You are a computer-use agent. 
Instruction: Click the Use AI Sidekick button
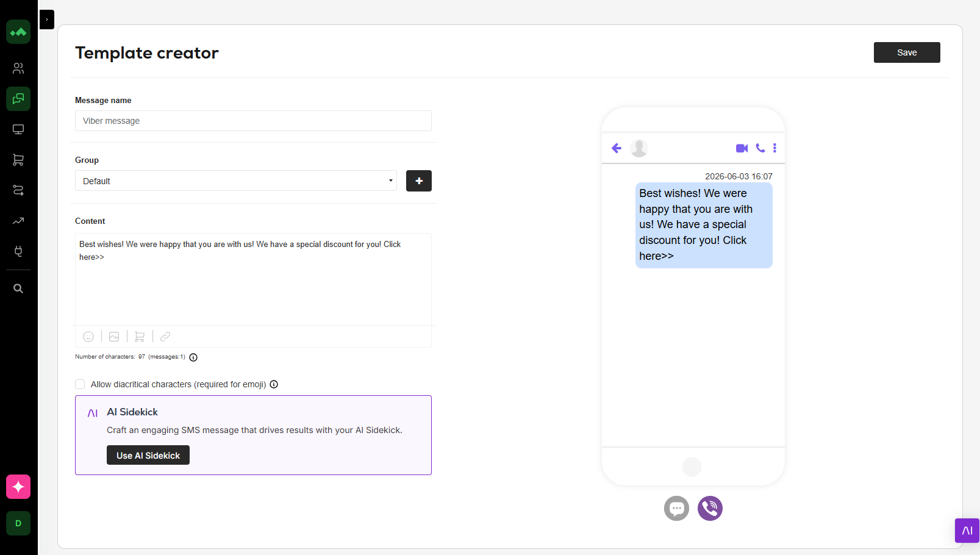[148, 455]
